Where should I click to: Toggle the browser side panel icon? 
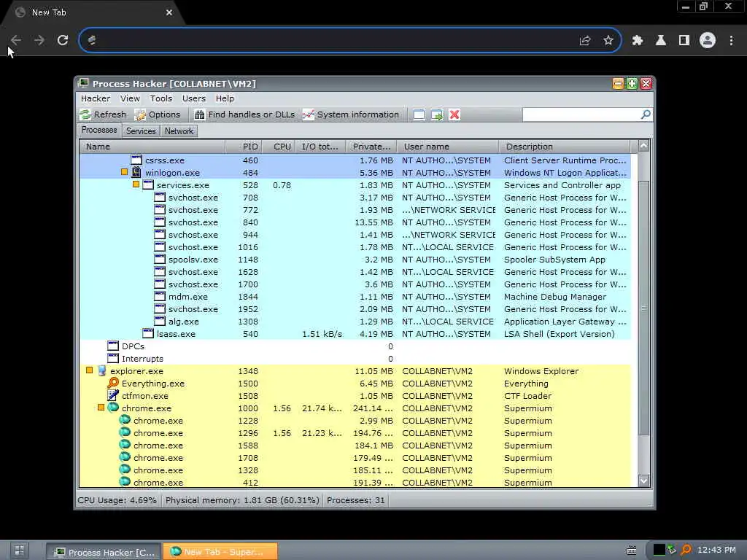coord(684,40)
